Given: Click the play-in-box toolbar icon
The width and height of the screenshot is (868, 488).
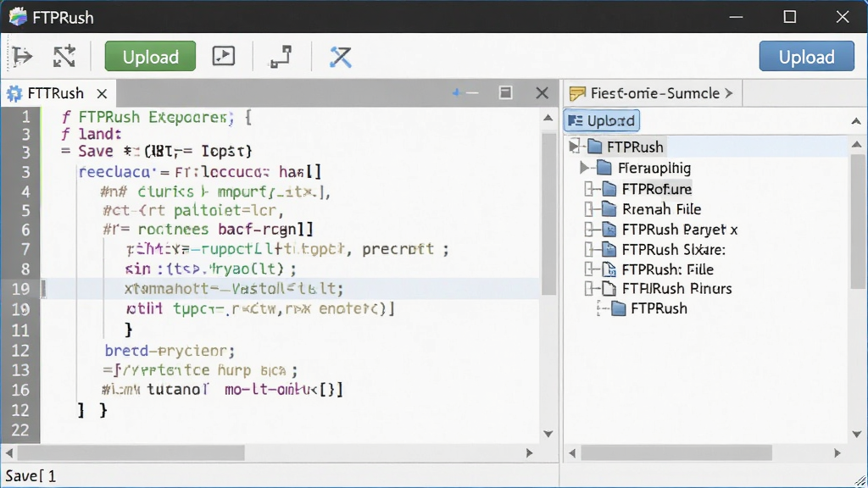Looking at the screenshot, I should [x=224, y=57].
